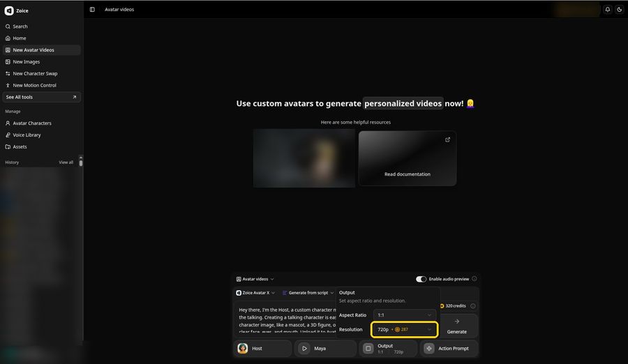Expand the Zoice Avatar X model dropdown
Viewport: 628px width, 364px height.
pyautogui.click(x=255, y=293)
